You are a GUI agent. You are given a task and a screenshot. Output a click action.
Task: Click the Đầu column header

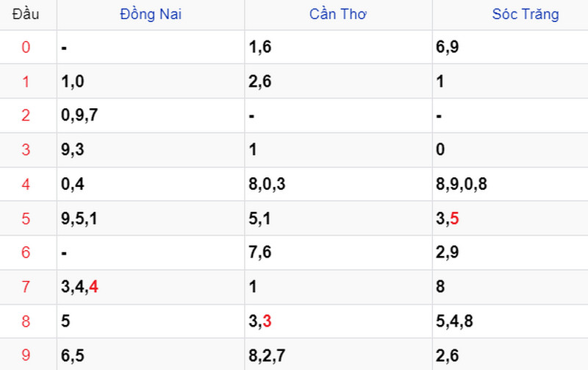26,14
